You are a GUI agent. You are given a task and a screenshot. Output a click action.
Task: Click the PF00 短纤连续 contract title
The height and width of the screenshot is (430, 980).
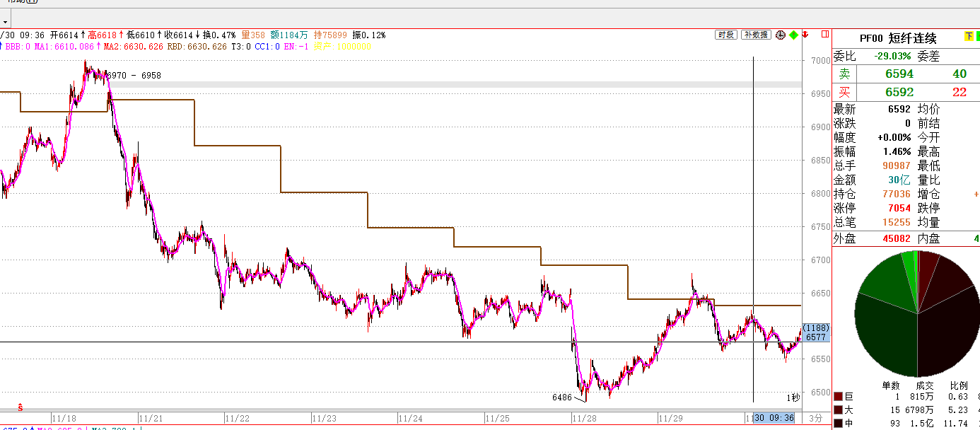898,38
